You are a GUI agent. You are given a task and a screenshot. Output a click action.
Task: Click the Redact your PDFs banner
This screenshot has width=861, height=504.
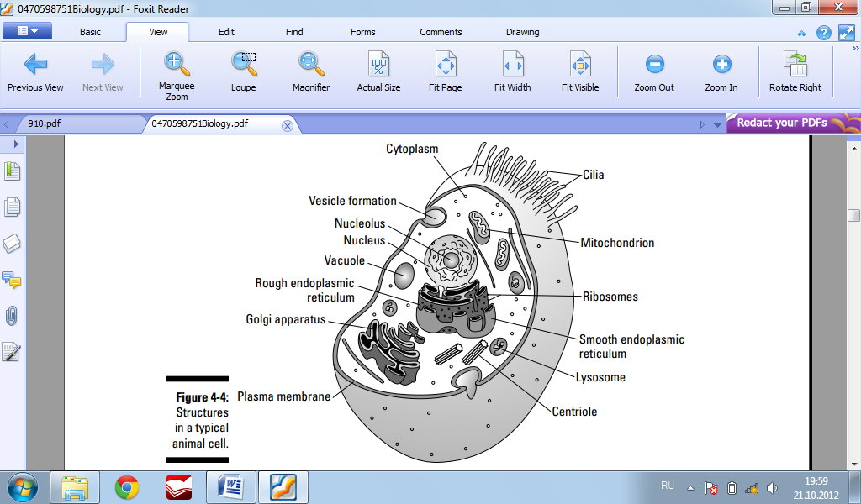click(x=793, y=123)
